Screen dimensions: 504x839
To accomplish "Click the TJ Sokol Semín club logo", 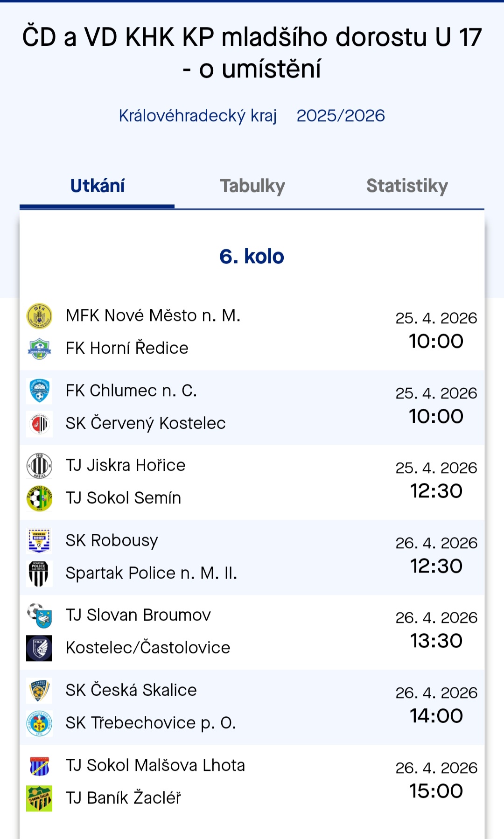I will 39,498.
